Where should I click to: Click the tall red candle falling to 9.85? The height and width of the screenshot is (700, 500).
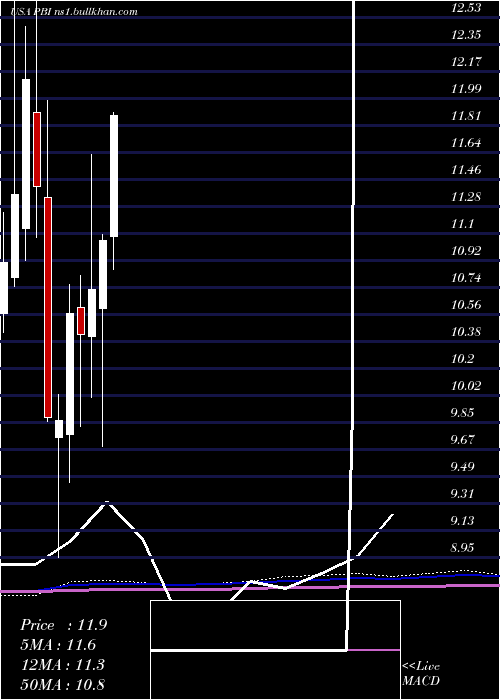point(48,307)
